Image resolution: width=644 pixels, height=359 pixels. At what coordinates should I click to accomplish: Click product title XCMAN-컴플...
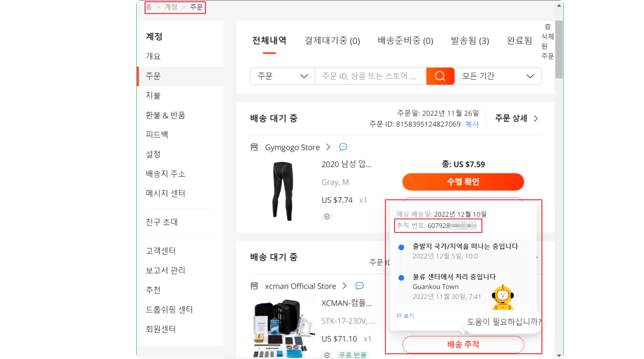coord(347,303)
